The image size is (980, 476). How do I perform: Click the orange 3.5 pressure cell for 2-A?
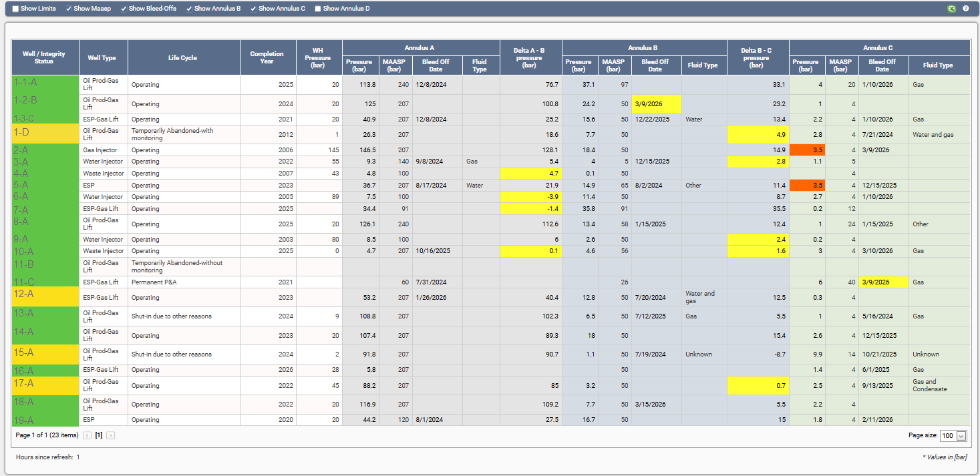pos(806,150)
